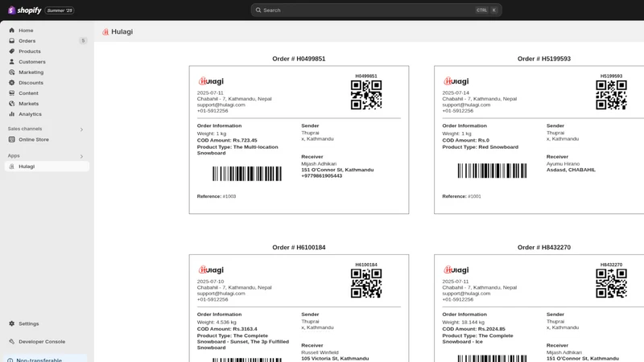Click the COD Amount Rs.2024.85 text
The height and width of the screenshot is (362, 644).
click(x=473, y=329)
